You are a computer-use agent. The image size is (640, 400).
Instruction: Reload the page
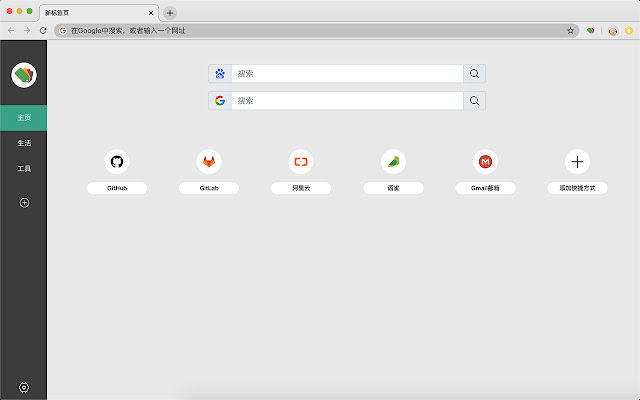[43, 31]
